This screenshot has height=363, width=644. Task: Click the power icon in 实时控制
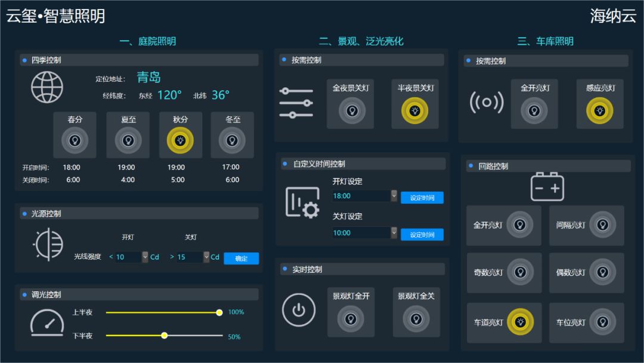coord(299,310)
